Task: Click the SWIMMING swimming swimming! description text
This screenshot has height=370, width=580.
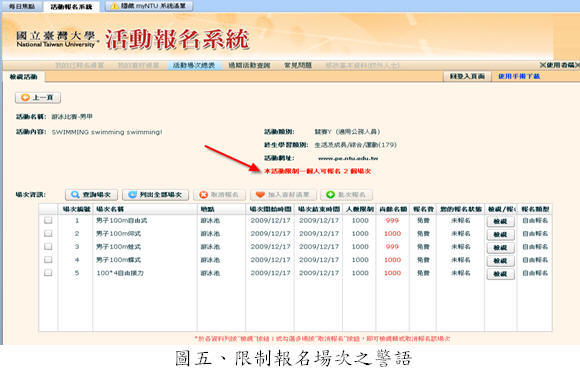Action: point(107,132)
